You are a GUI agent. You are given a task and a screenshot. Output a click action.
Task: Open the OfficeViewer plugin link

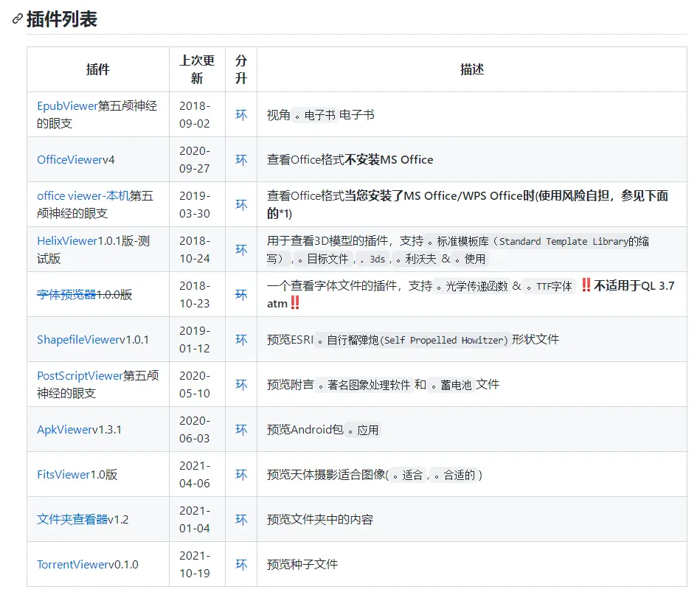click(71, 160)
